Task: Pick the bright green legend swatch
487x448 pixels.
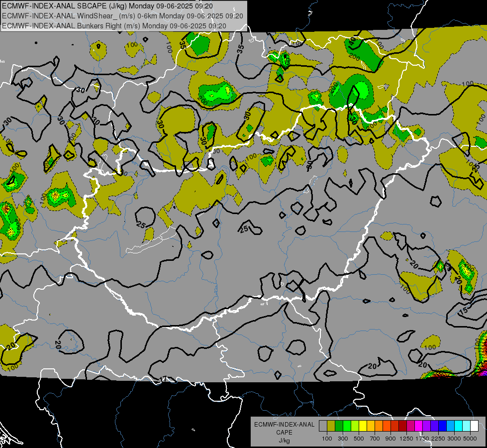Action: (347, 426)
